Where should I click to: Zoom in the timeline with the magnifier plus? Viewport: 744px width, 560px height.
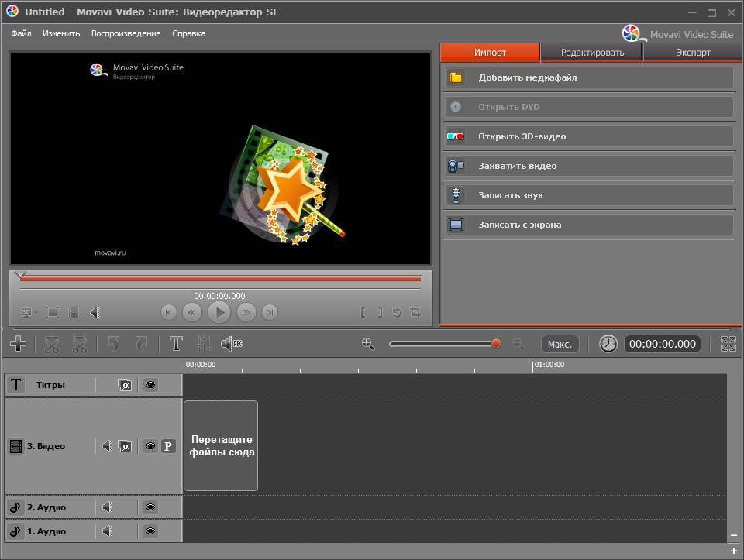coord(368,344)
